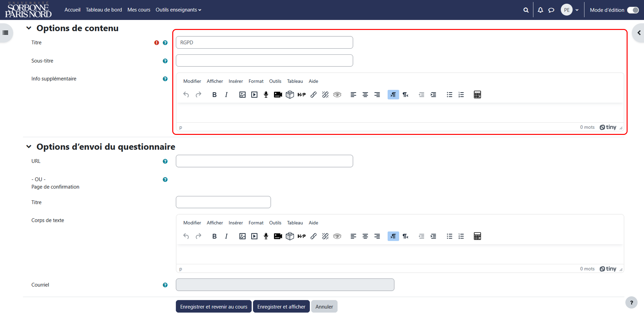Insert link in Info supplémentaire editor
Screen dimensions: 644x319
pos(314,95)
